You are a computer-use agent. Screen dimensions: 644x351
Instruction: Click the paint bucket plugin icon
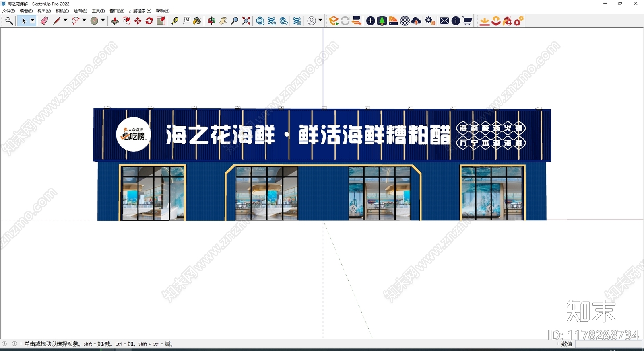508,21
